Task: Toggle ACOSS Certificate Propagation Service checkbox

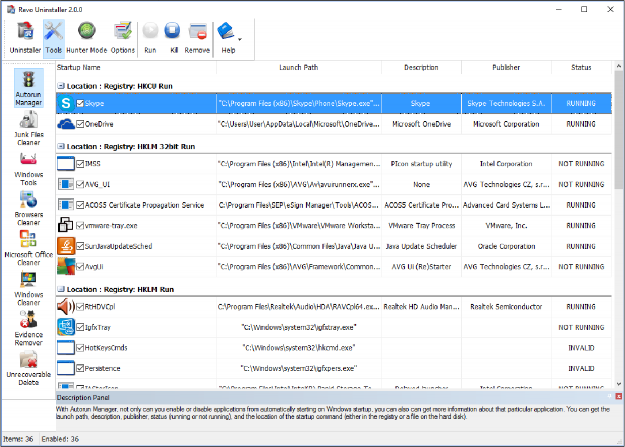Action: (x=80, y=205)
